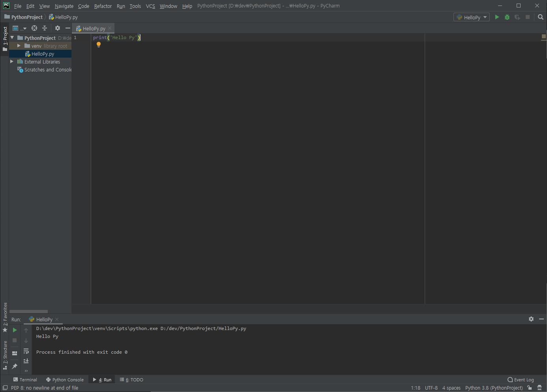This screenshot has width=547, height=392.
Task: Collapse all in Project tool window
Action: pos(45,28)
